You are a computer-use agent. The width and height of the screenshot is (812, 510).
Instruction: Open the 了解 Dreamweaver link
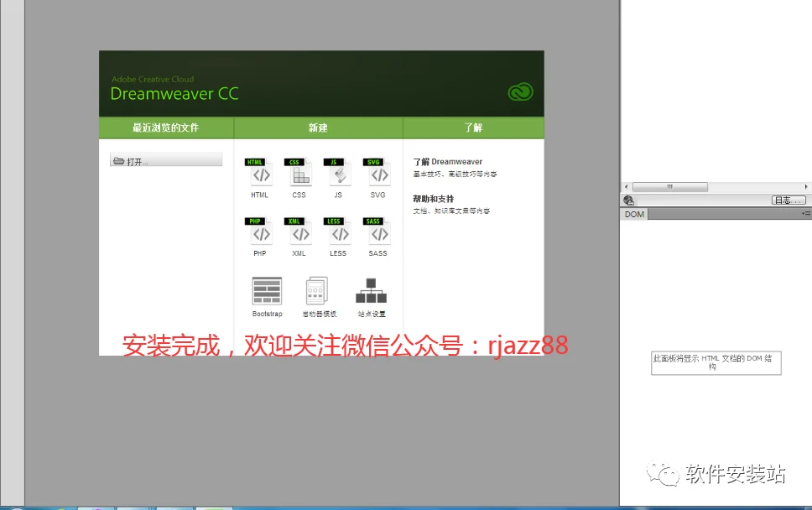tap(447, 162)
